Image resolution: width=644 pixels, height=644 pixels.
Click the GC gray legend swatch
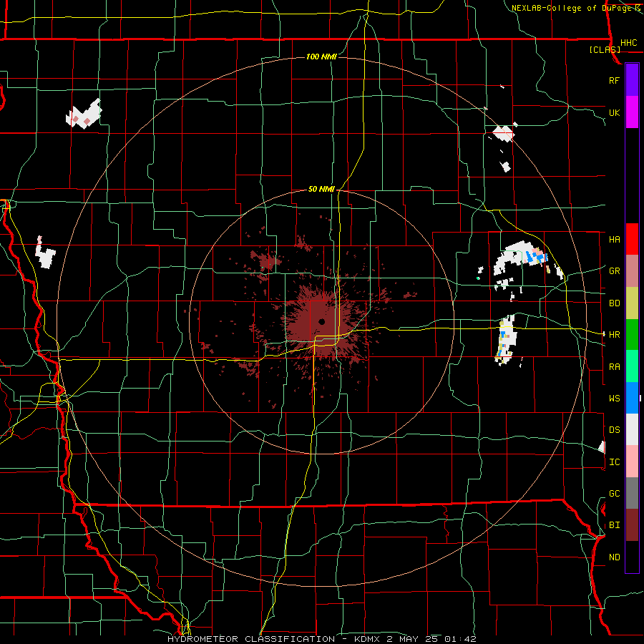pyautogui.click(x=632, y=493)
